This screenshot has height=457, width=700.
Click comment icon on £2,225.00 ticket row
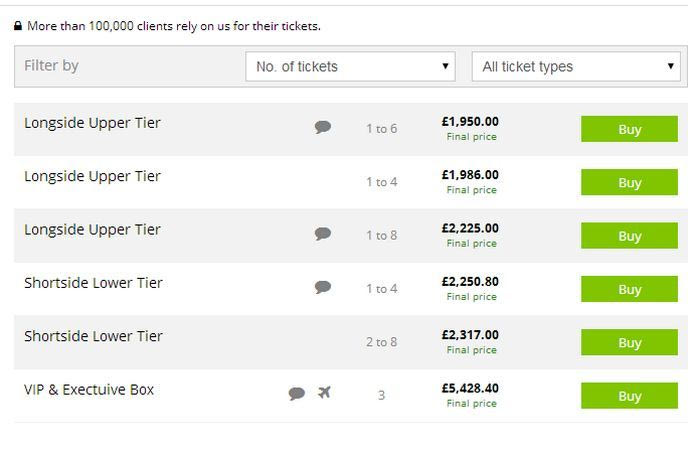pyautogui.click(x=323, y=234)
